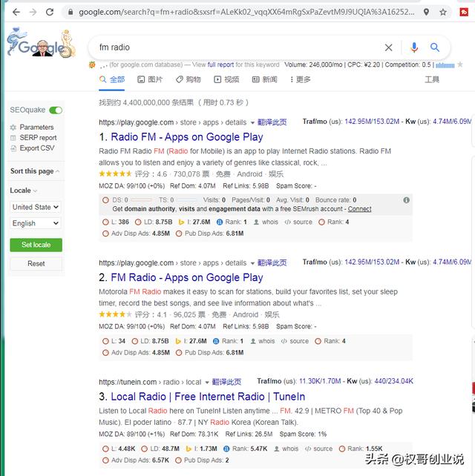
Task: Open the 工具 tools menu
Action: click(x=432, y=79)
